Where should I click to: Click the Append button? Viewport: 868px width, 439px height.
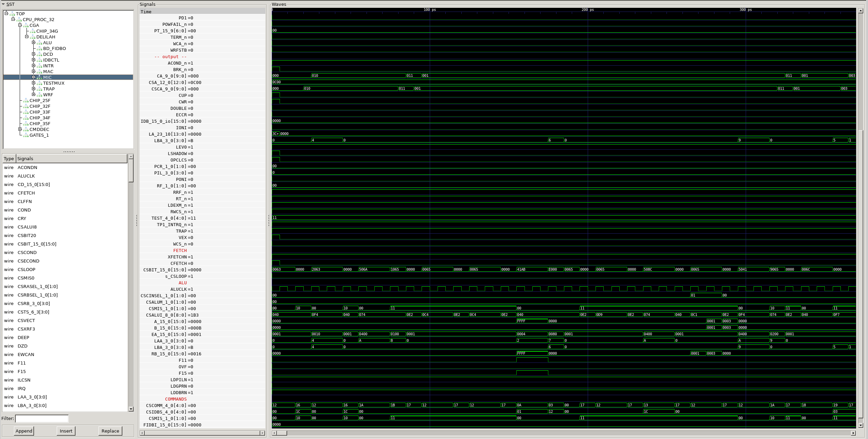(x=24, y=431)
